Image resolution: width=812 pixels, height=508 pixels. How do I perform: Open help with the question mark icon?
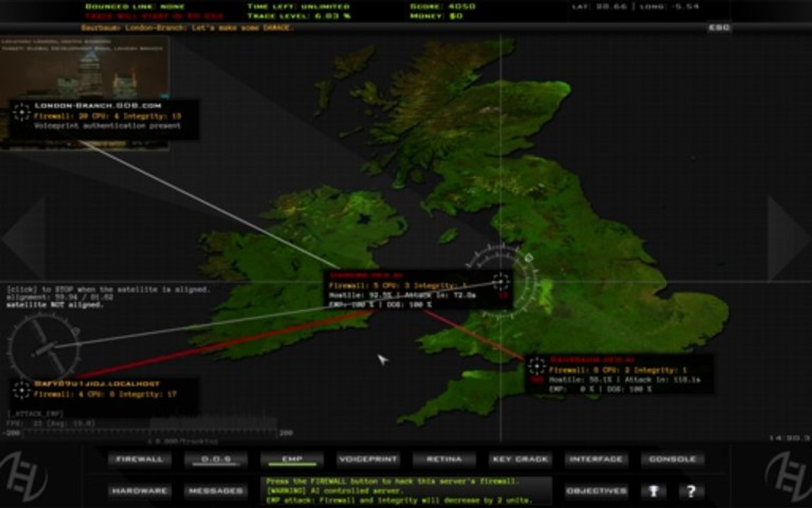pos(691,491)
